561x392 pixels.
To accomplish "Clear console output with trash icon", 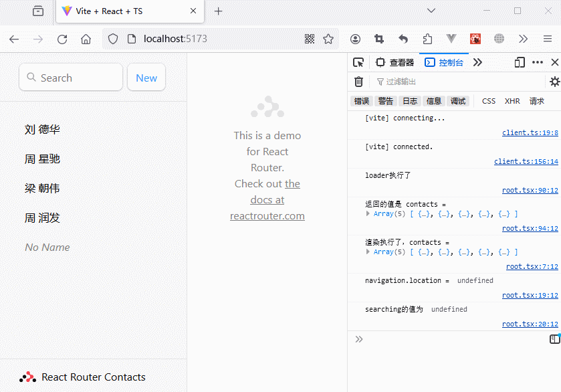I will coord(358,82).
